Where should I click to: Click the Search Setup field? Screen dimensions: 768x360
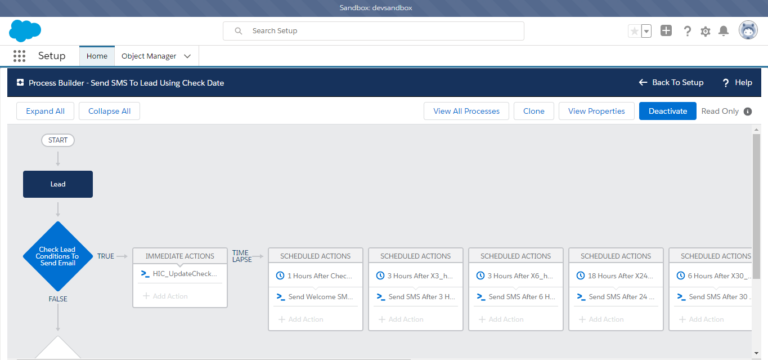(x=373, y=31)
